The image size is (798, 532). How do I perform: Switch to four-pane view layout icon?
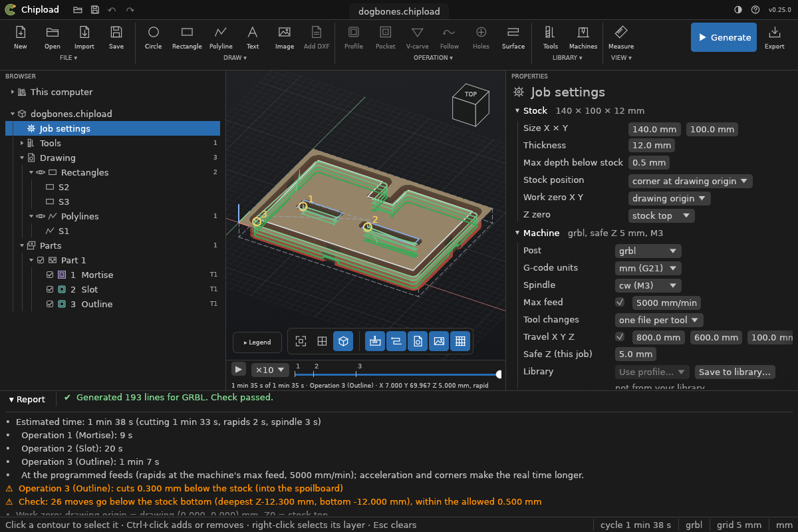(322, 341)
